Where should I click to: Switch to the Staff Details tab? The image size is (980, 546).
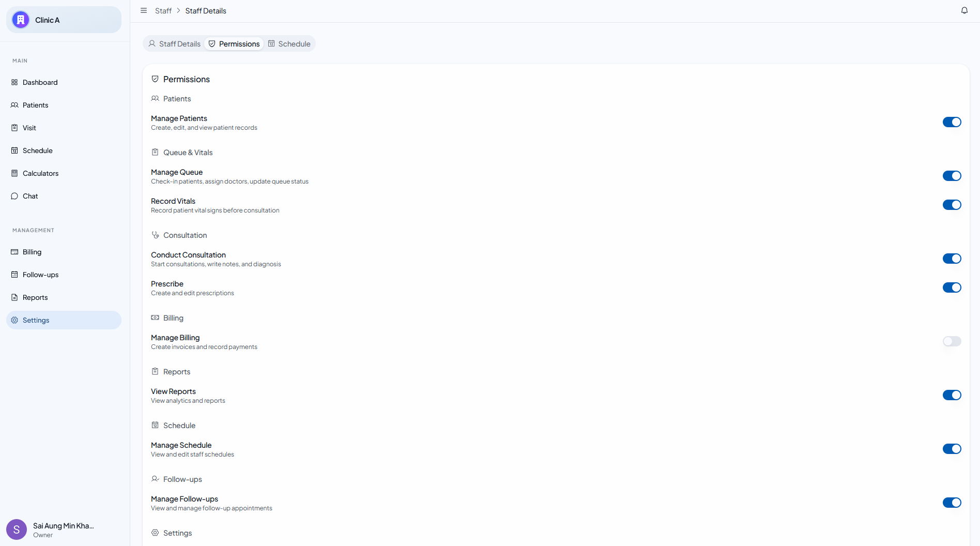coord(174,44)
